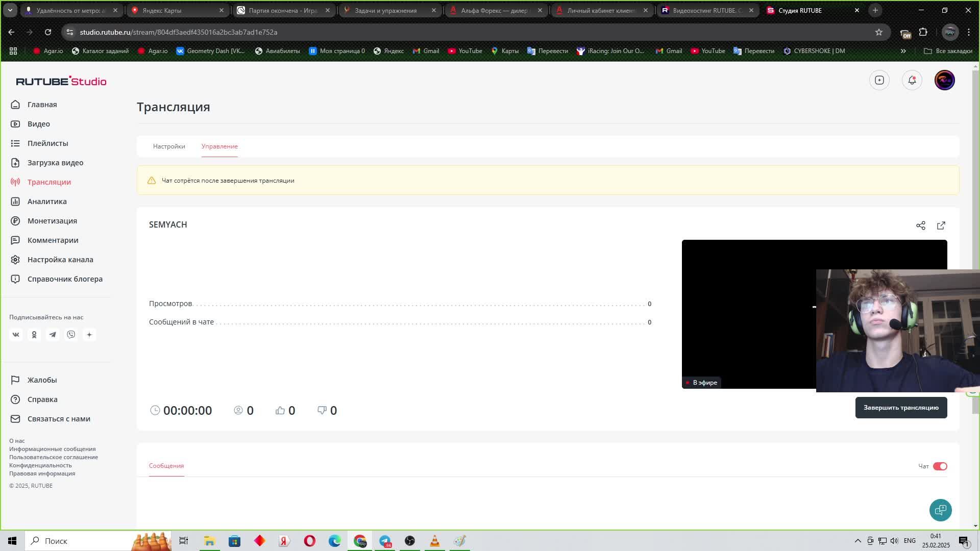Switch to the Управление tab
This screenshot has width=980, height=551.
point(219,146)
